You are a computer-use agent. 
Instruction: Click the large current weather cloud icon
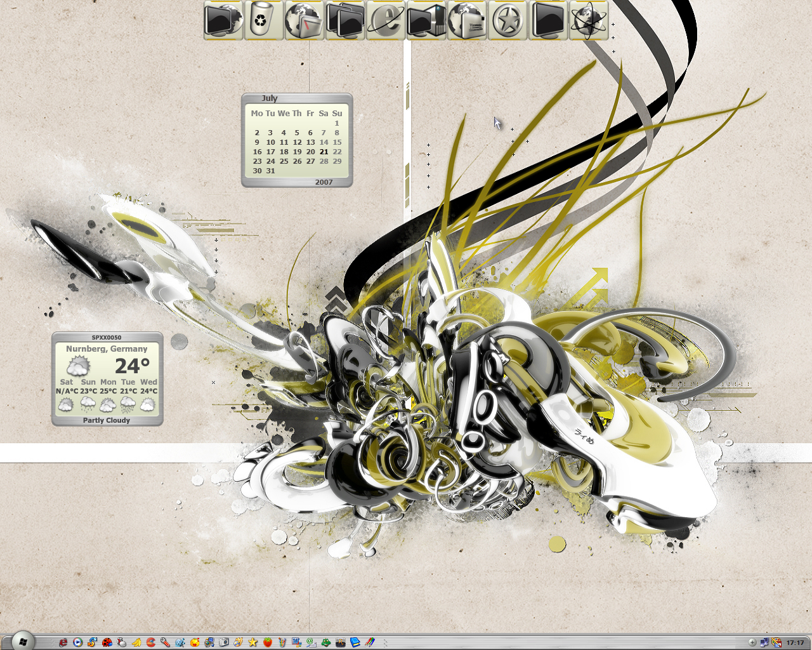point(78,366)
